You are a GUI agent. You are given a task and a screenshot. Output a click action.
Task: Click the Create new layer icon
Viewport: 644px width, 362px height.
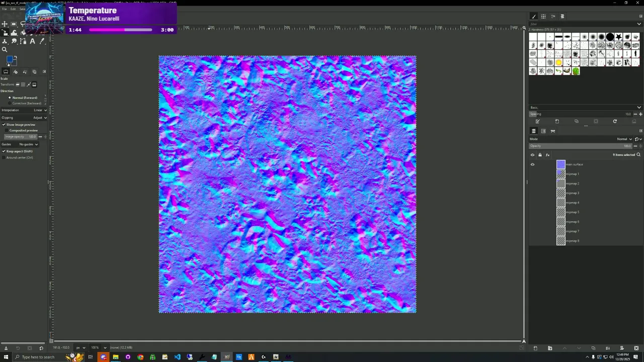coord(535,348)
